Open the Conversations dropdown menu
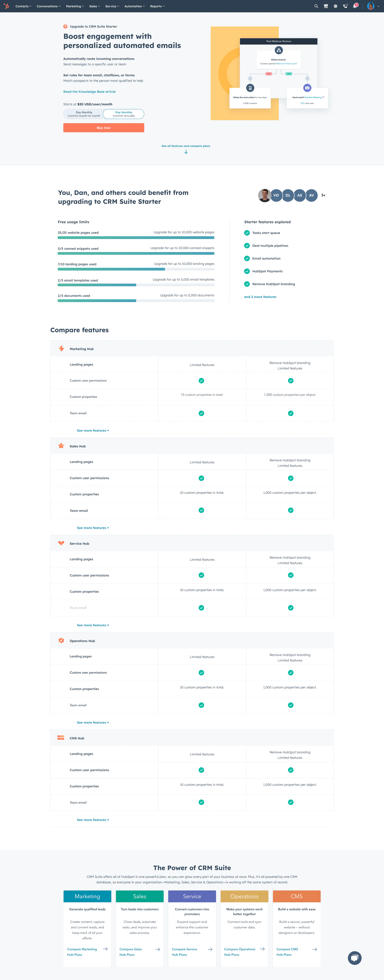The width and height of the screenshot is (384, 980). coord(49,6)
